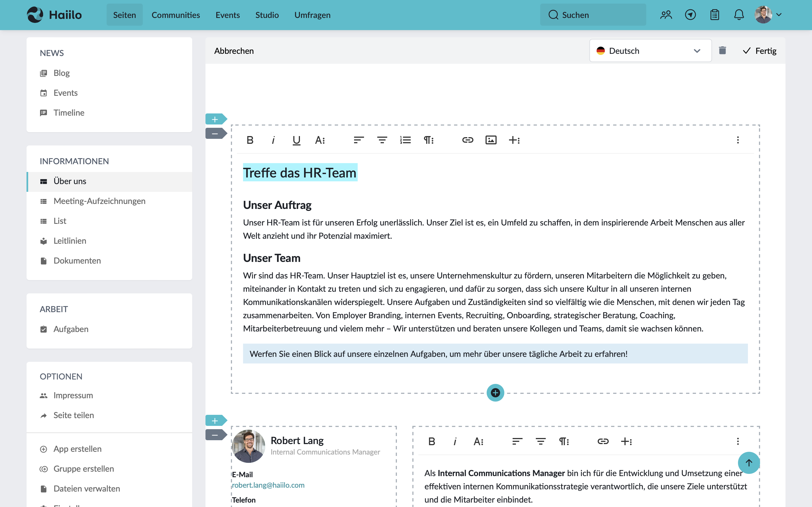Open three-dot menu of HR-Team widget
Screen dimensions: 812x507
click(x=737, y=140)
